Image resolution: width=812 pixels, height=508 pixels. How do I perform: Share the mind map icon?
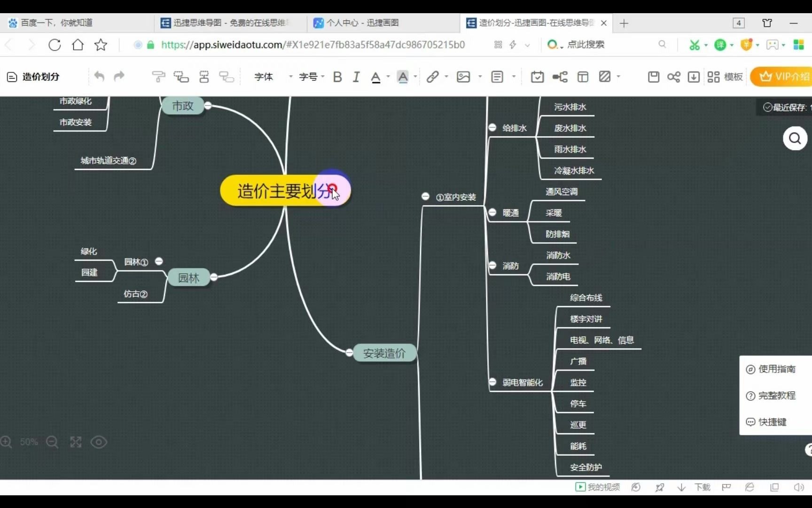(673, 77)
